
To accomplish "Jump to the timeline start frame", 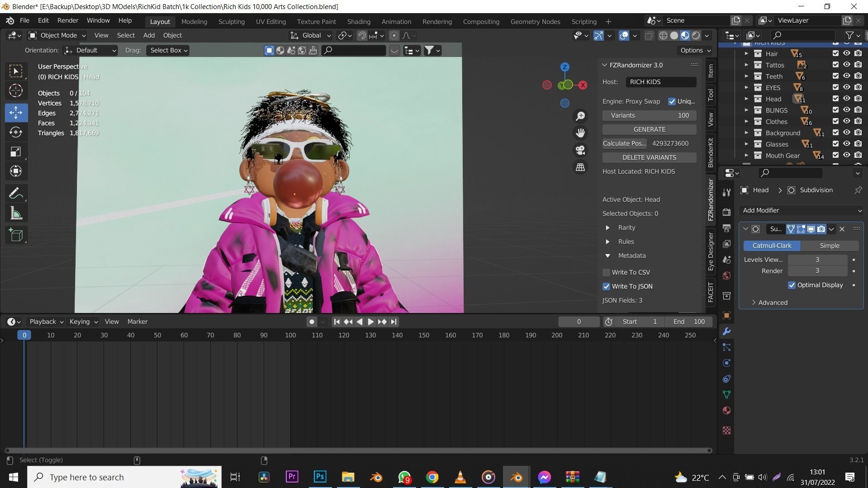I will (x=337, y=322).
